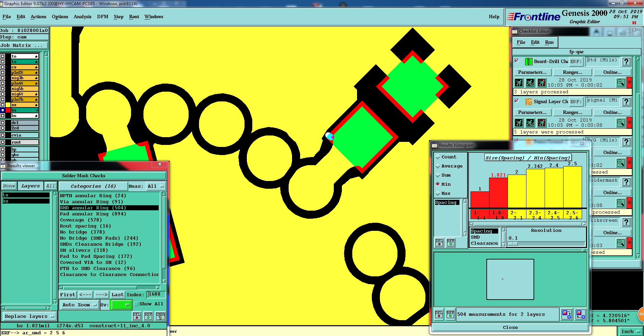
Task: Click REF icon under Spacing list in histogram
Action: point(451,243)
